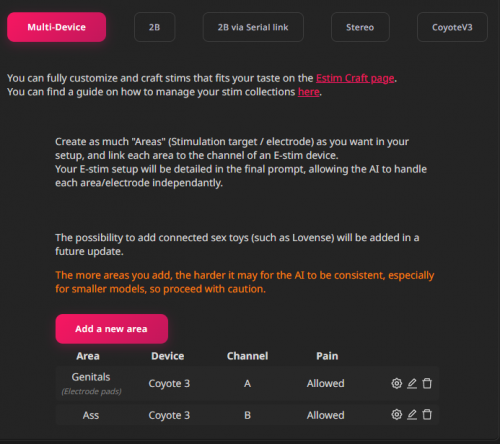
Task: Click the Area column header
Action: pos(88,356)
